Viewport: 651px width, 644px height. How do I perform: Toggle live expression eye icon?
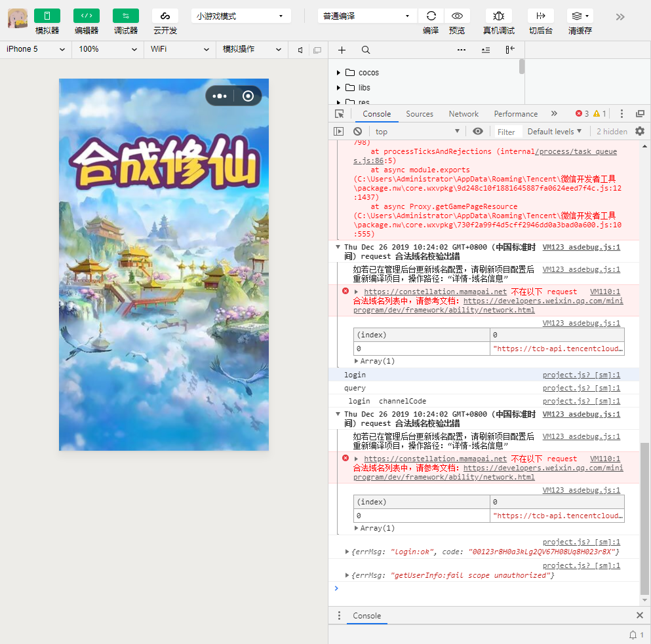tap(478, 132)
